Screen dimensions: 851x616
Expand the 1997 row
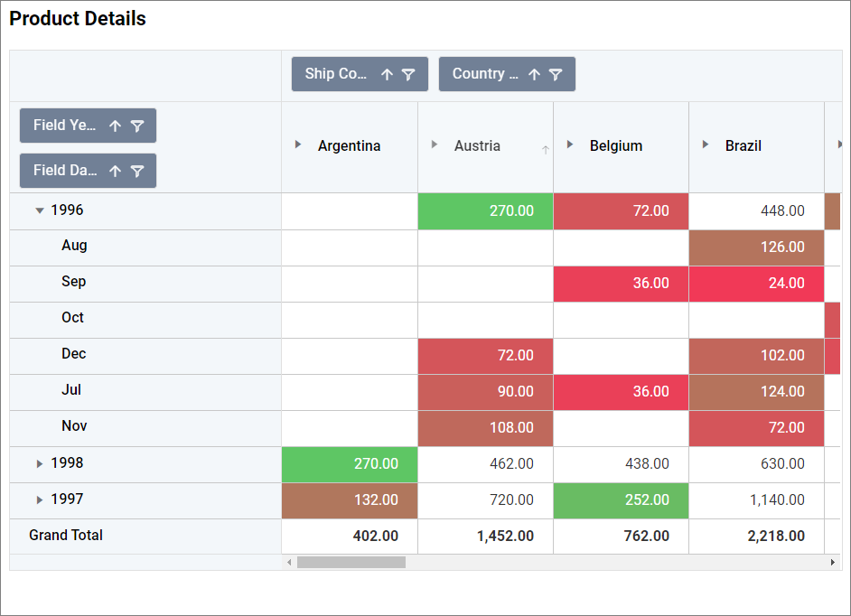coord(39,499)
